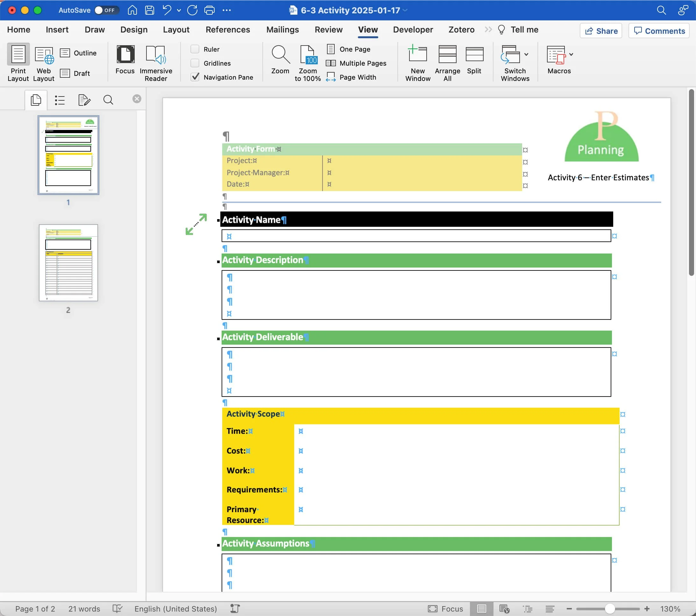Viewport: 696px width, 616px height.
Task: Open the search magnifier in the title bar
Action: [661, 10]
